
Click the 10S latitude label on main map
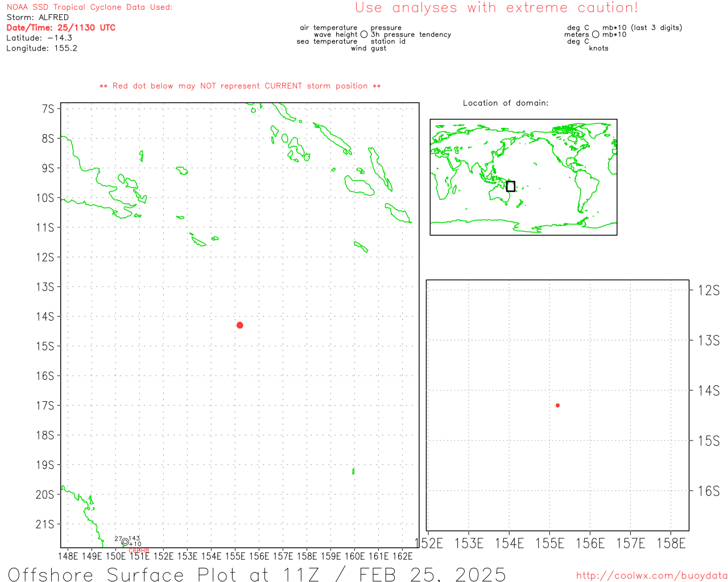[45, 198]
